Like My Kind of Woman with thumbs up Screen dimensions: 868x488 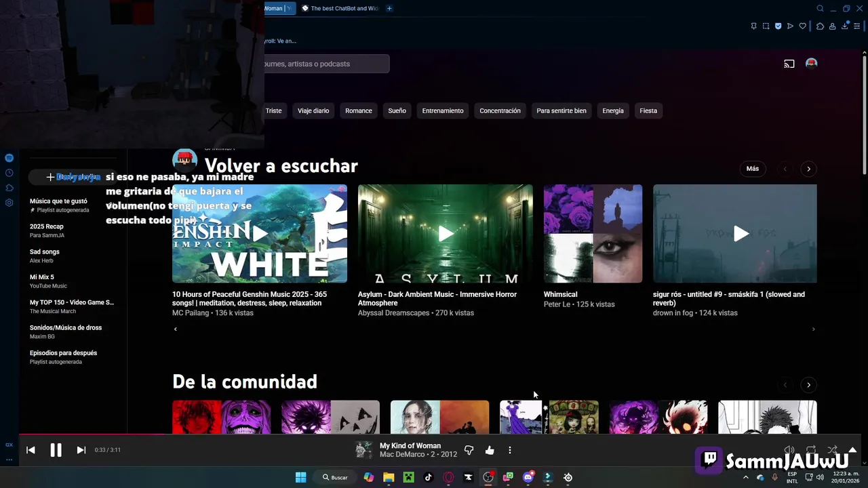[x=490, y=450]
